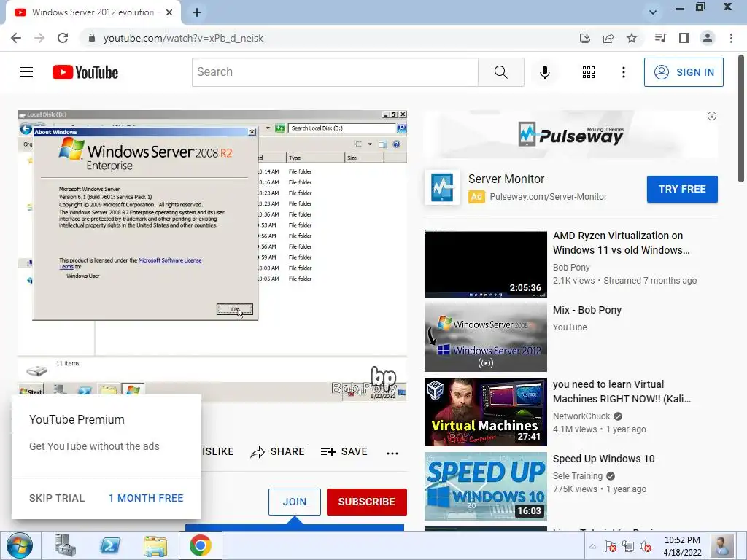Click the address bar URL

tap(183, 38)
